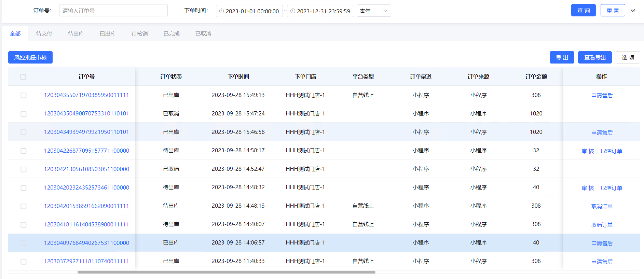Open order link 1203042015385916620900​11111

[86, 206]
